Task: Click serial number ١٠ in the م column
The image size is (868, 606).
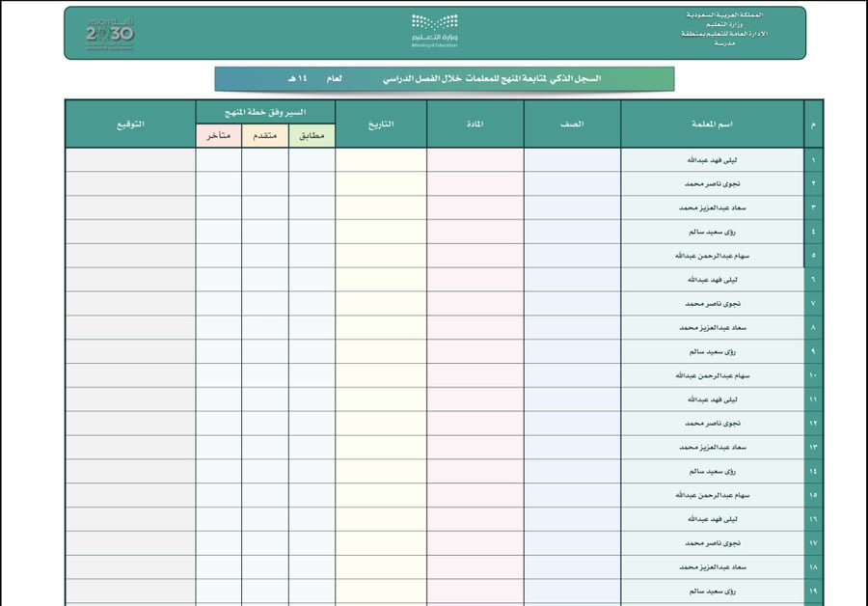Action: [813, 375]
